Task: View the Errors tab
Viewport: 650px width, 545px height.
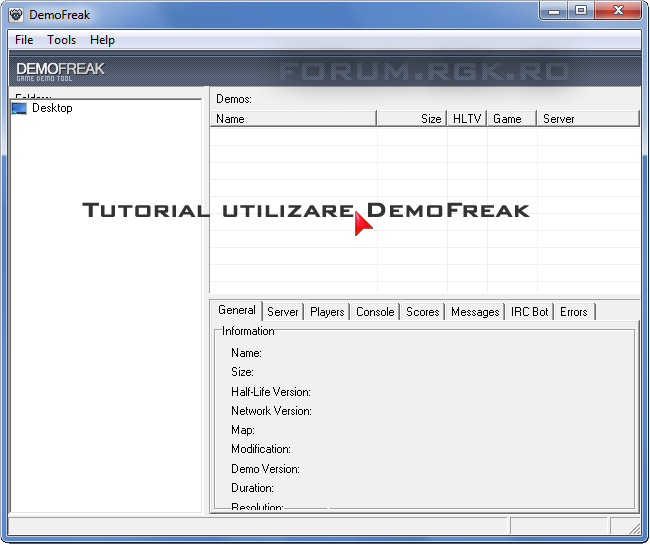Action: point(574,312)
